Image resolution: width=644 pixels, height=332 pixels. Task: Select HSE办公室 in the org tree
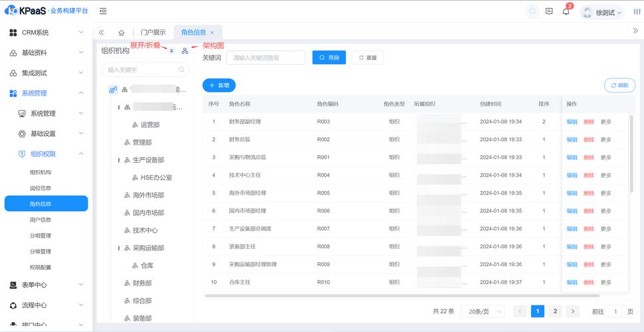tap(156, 178)
